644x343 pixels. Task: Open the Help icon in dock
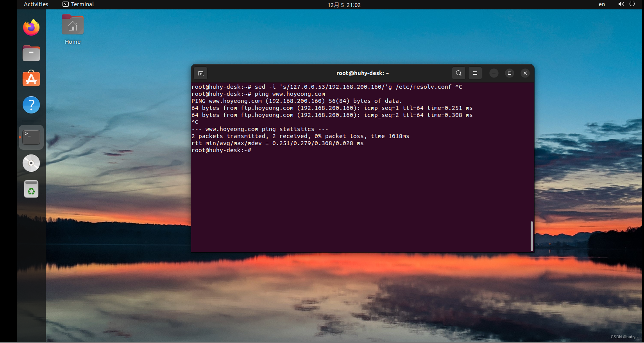pos(31,105)
